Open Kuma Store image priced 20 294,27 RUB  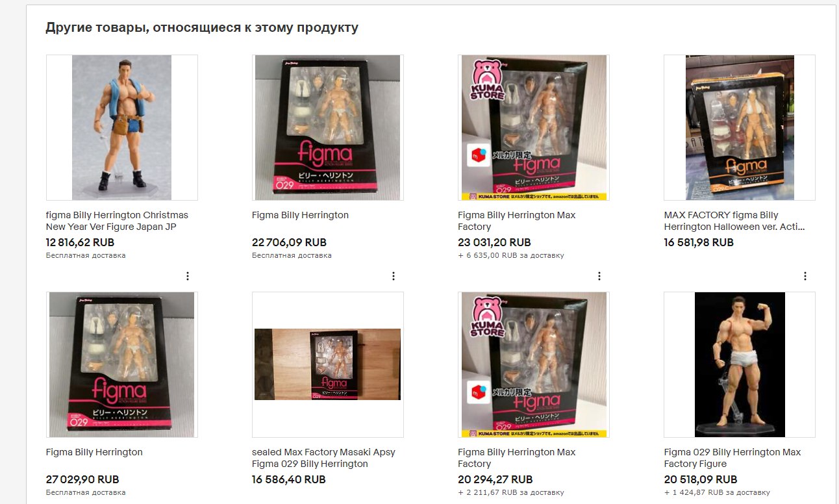click(x=534, y=364)
